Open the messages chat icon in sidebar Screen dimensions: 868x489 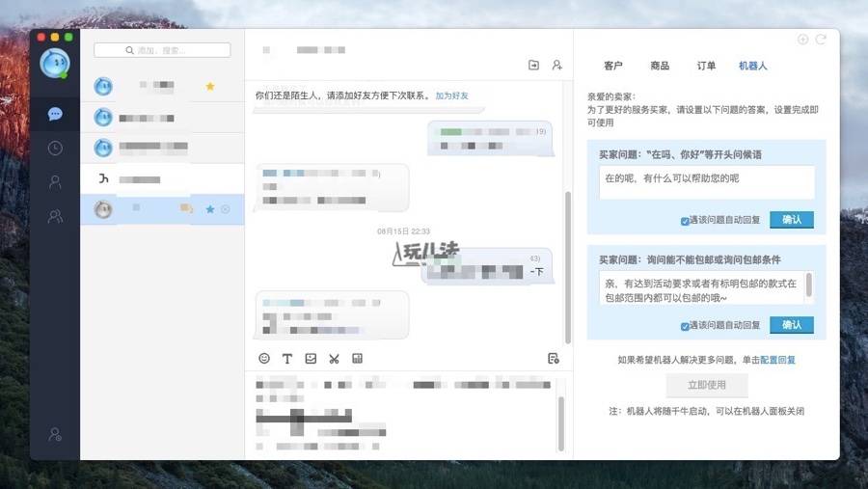click(x=55, y=114)
